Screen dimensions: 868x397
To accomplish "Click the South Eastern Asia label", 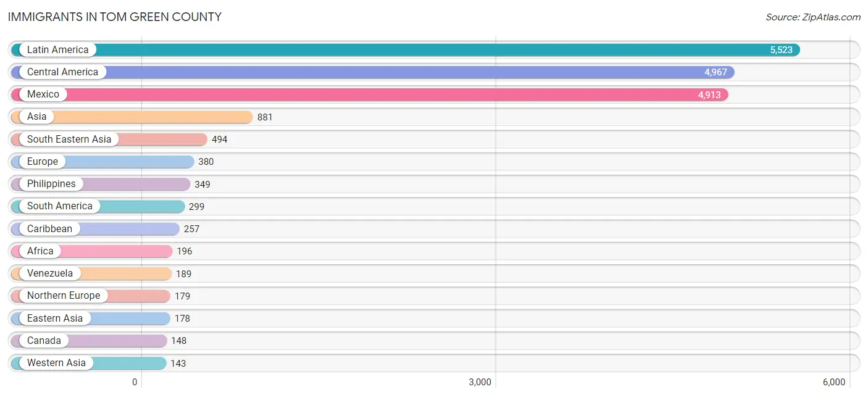I will (x=69, y=139).
